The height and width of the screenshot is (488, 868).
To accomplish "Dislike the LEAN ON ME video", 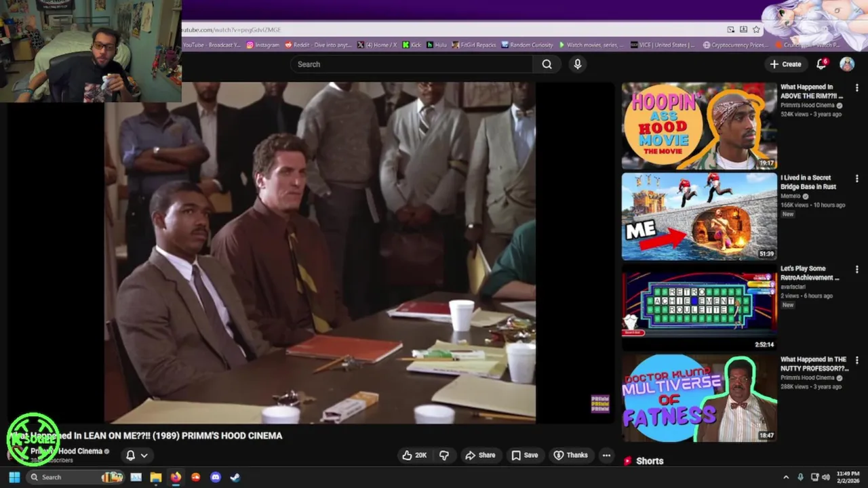I will [x=444, y=455].
